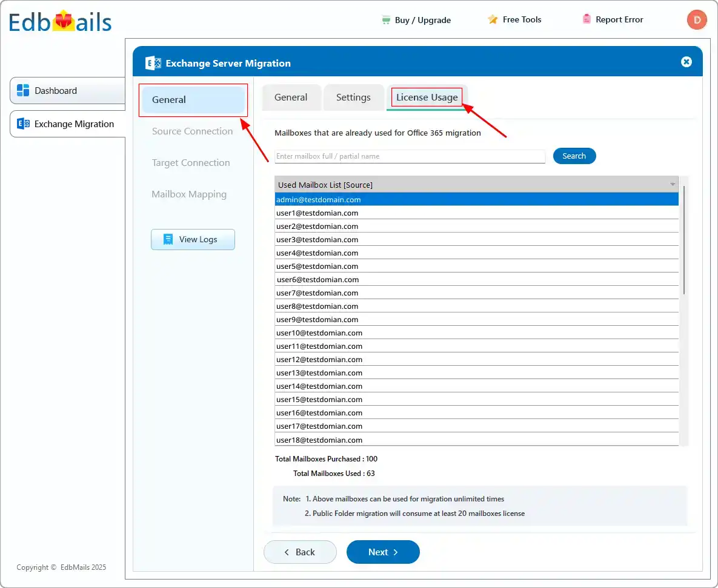Click the Report Error bug icon
Viewport: 718px width, 588px height.
586,19
